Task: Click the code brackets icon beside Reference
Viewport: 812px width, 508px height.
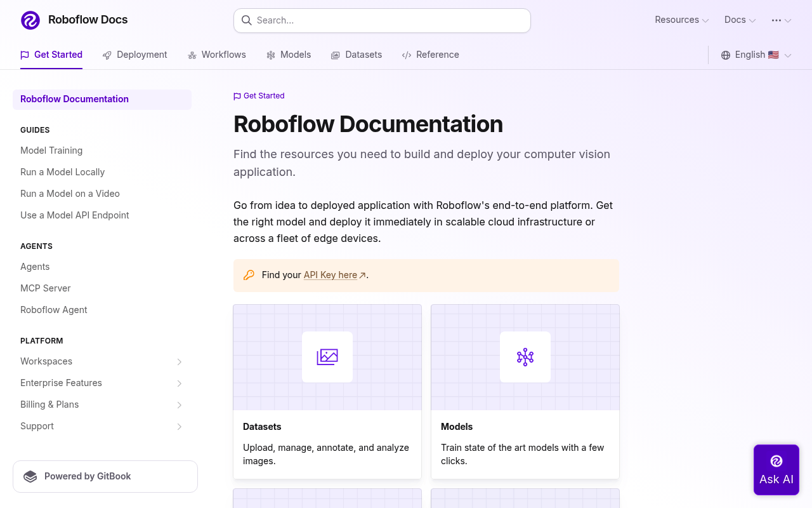Action: [x=407, y=55]
